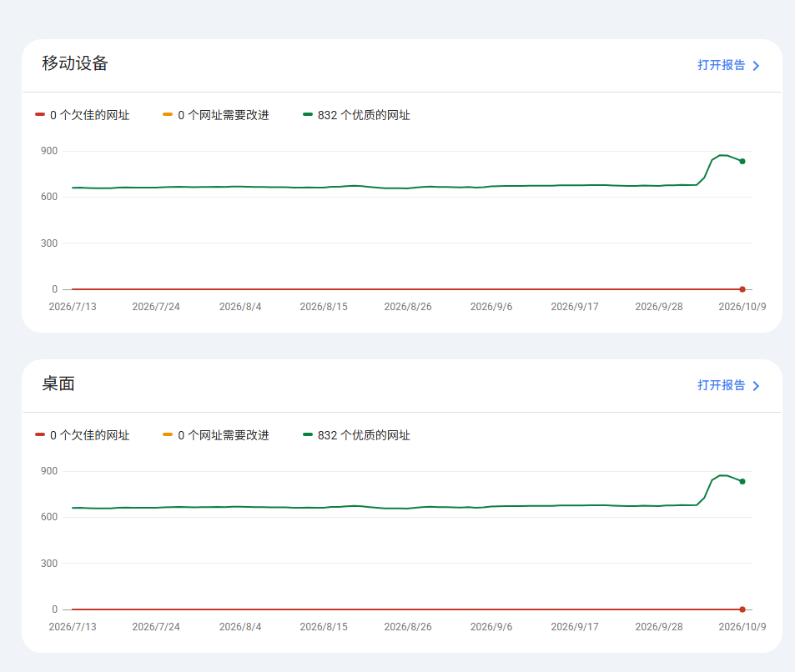Image resolution: width=795 pixels, height=672 pixels.
Task: Click 2026/10/9 date label in desktop chart
Action: (x=742, y=627)
